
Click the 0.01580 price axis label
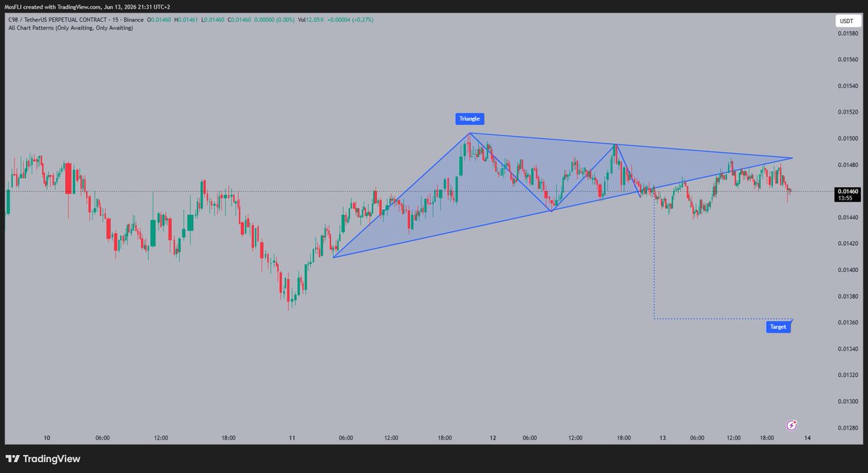coord(849,33)
